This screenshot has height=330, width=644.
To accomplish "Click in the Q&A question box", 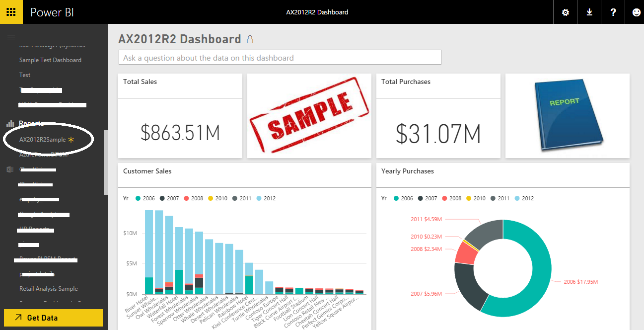I will 280,58.
